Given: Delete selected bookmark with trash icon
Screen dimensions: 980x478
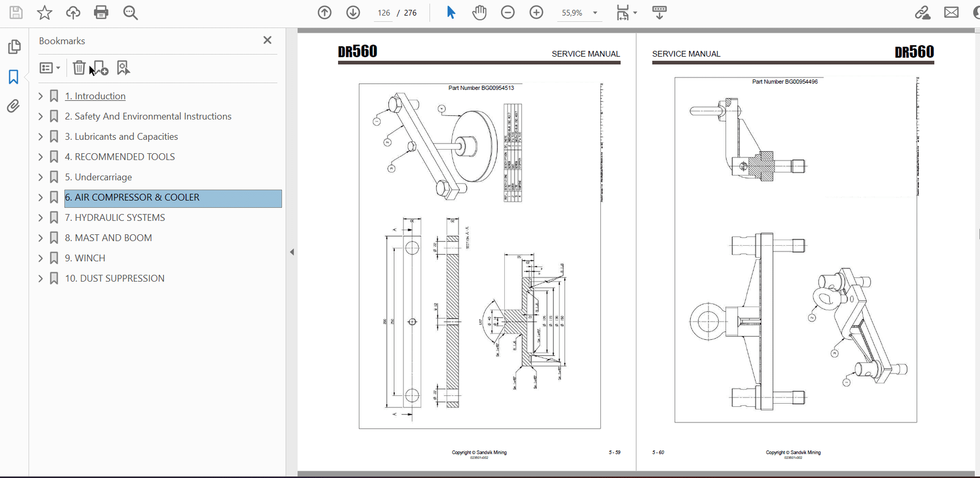Looking at the screenshot, I should (x=79, y=68).
